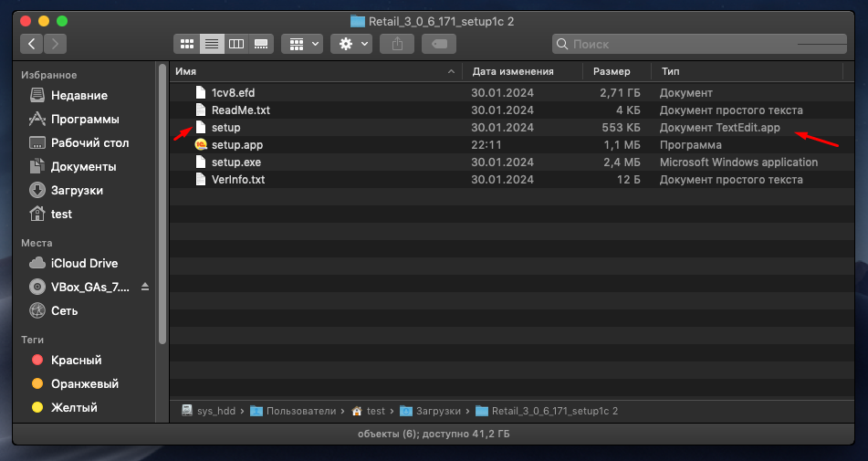Maximize the Finder window with green button
This screenshot has height=461, width=868.
pyautogui.click(x=62, y=21)
